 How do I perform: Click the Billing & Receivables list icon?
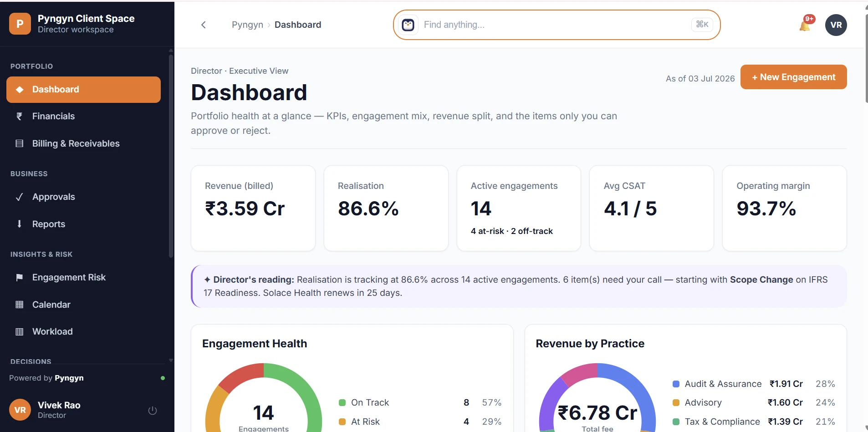click(x=20, y=144)
